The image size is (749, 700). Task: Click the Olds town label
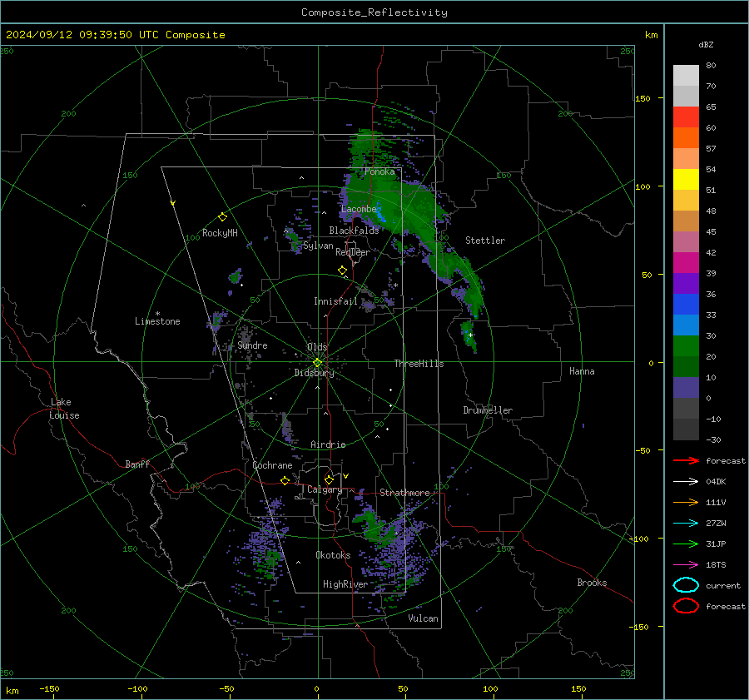tap(317, 347)
